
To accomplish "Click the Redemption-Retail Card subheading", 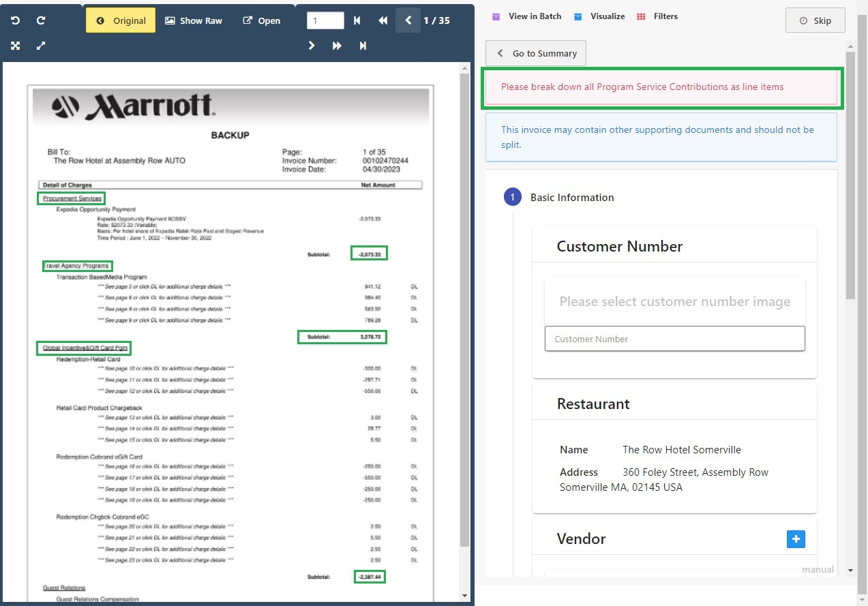I will [88, 359].
